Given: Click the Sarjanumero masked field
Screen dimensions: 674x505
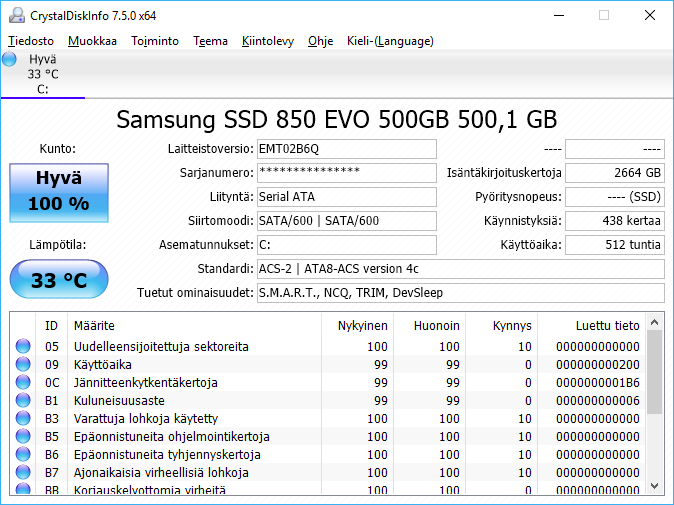Looking at the screenshot, I should (x=346, y=173).
